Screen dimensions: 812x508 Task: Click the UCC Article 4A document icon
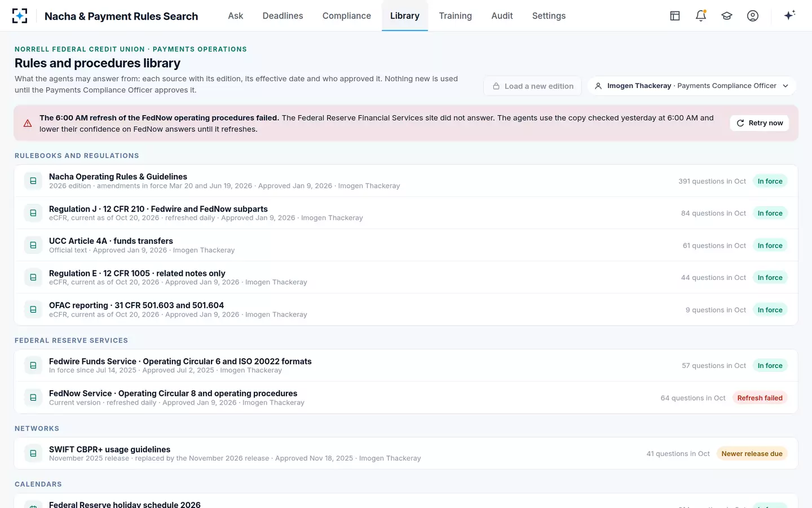click(x=33, y=246)
